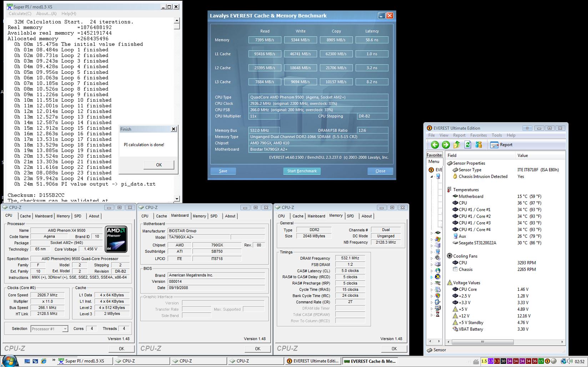
Task: Click OK in the CPU tab CPU-Z window
Action: [x=121, y=348]
